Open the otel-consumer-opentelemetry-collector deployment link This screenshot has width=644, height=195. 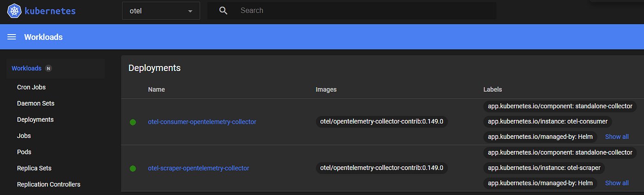(x=202, y=122)
